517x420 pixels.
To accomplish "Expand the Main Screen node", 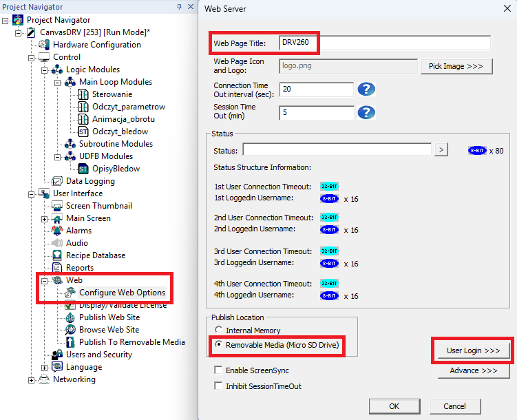I will pos(44,218).
